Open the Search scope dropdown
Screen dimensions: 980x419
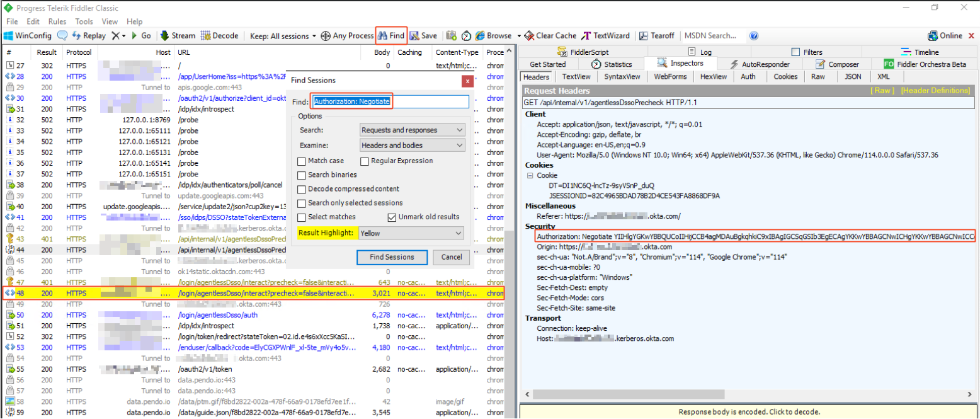point(413,130)
